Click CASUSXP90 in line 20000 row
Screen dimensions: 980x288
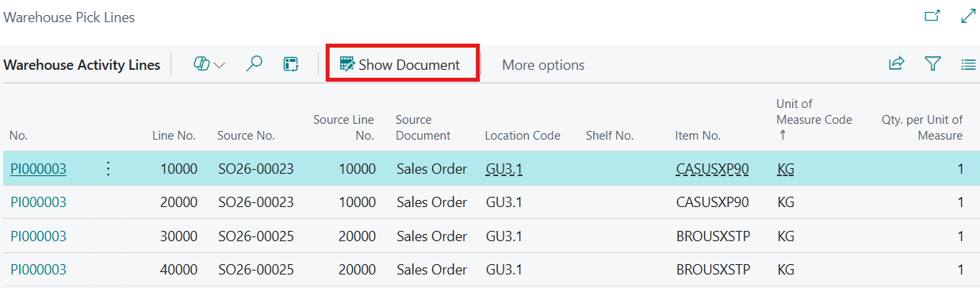712,202
